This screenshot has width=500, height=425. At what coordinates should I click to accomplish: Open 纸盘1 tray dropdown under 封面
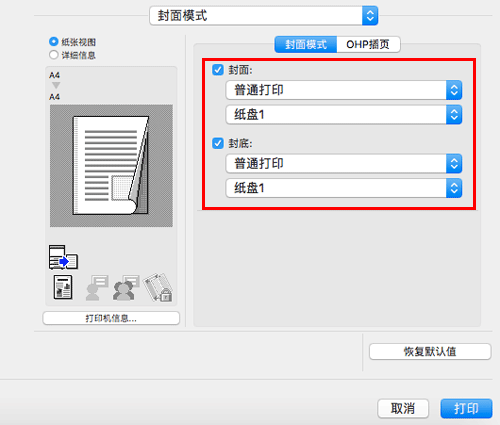[x=344, y=115]
